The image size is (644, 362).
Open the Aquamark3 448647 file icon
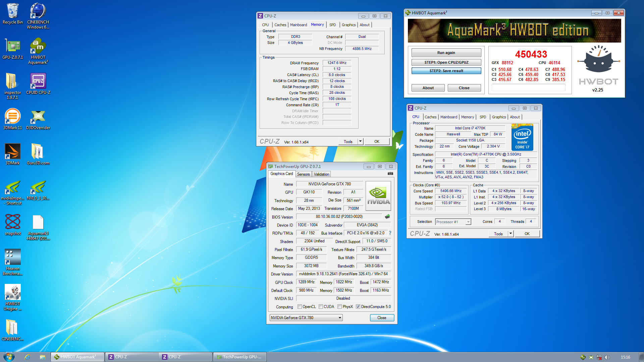38,227
